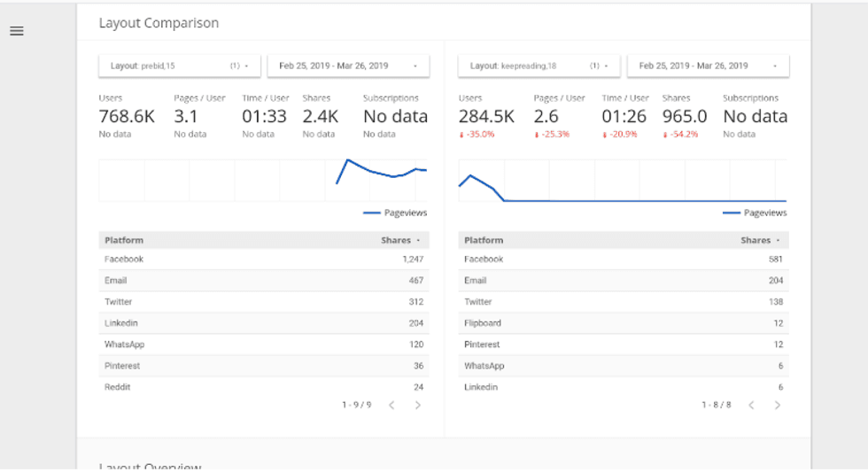Click Pageviews legend on right chart

(755, 213)
